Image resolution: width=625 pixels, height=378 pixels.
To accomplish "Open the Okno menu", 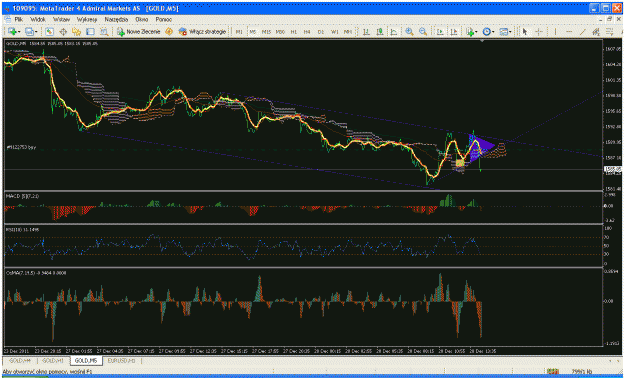I will pyautogui.click(x=142, y=19).
